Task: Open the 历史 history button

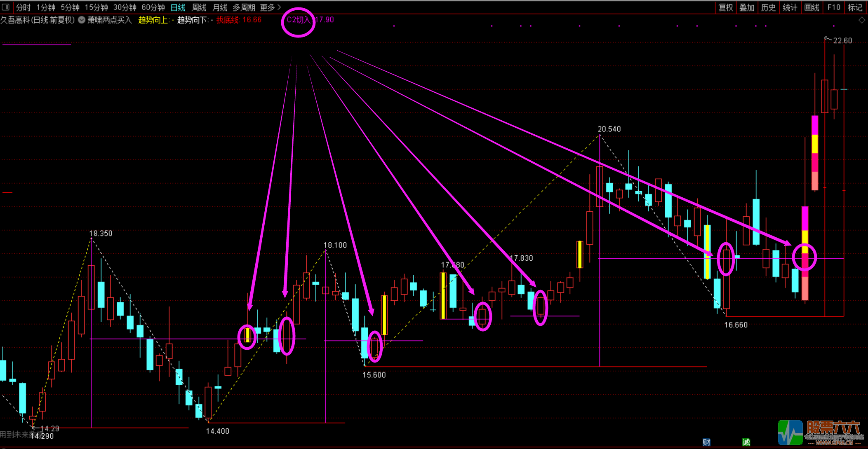Action: pos(768,7)
